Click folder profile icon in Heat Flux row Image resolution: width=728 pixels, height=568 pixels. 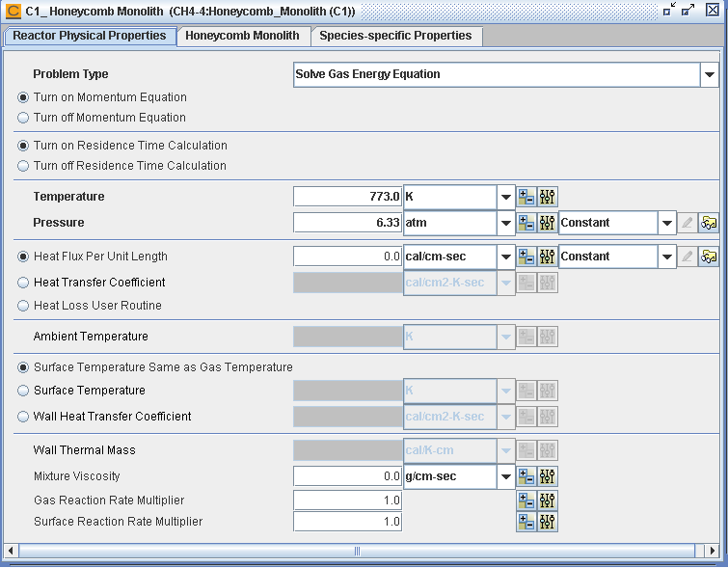coord(709,257)
